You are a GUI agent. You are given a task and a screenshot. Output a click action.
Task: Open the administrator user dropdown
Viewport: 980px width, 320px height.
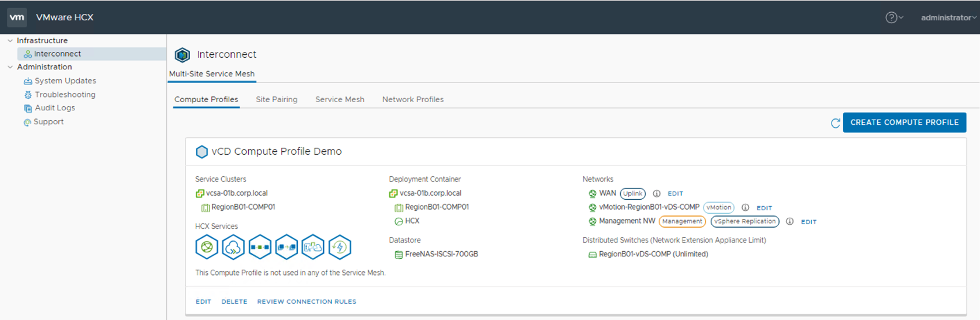point(948,18)
